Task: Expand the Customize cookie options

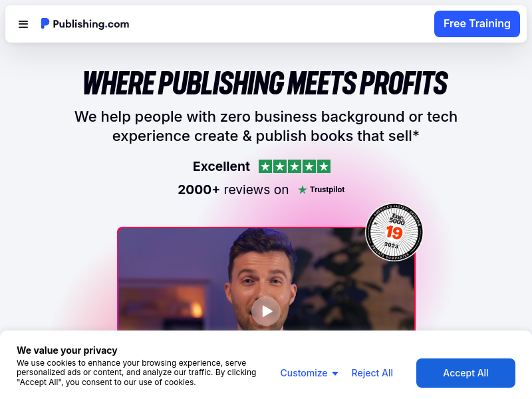Action: (x=309, y=373)
